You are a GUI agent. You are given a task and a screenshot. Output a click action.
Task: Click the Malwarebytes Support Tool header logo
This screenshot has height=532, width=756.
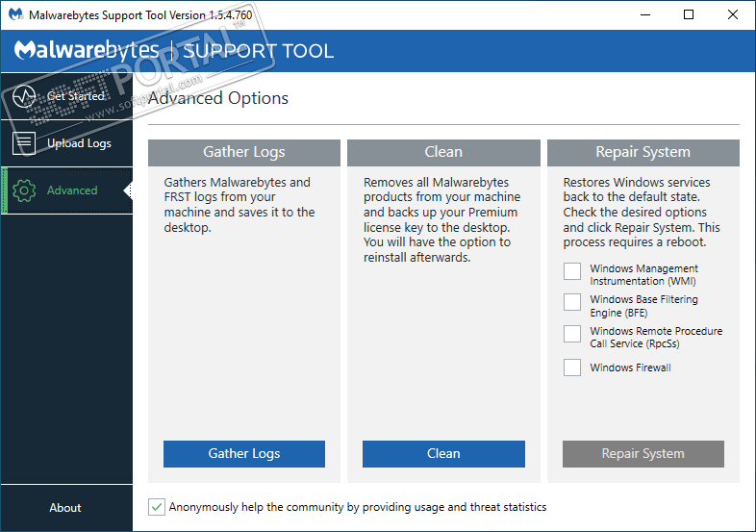click(x=174, y=51)
